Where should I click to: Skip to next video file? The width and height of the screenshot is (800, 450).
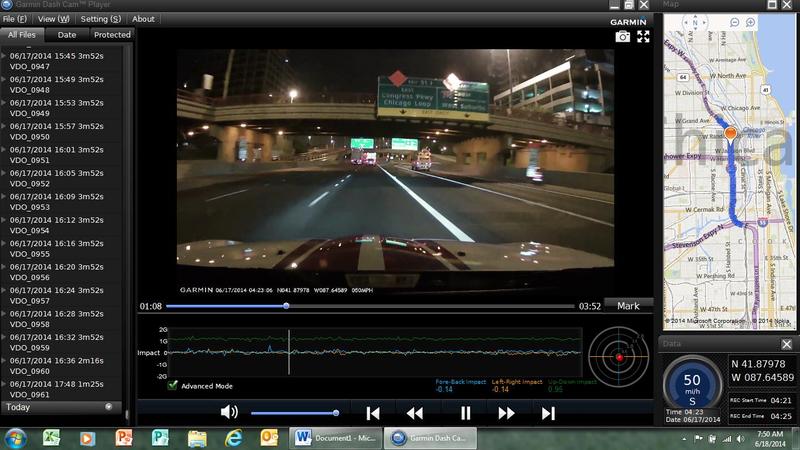pos(548,413)
